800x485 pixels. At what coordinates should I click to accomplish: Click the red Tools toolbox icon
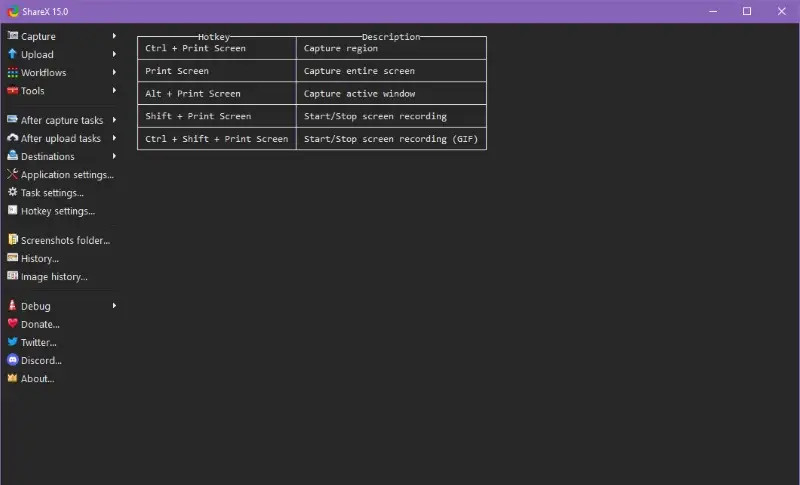click(x=13, y=90)
